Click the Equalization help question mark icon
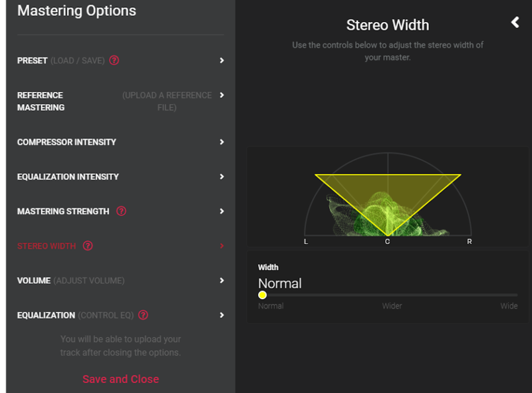The image size is (532, 393). click(143, 315)
